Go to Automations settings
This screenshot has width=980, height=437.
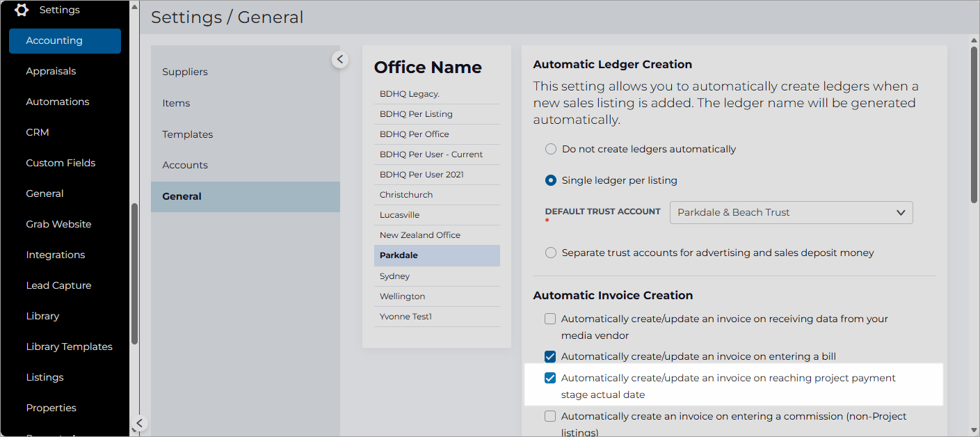point(58,102)
